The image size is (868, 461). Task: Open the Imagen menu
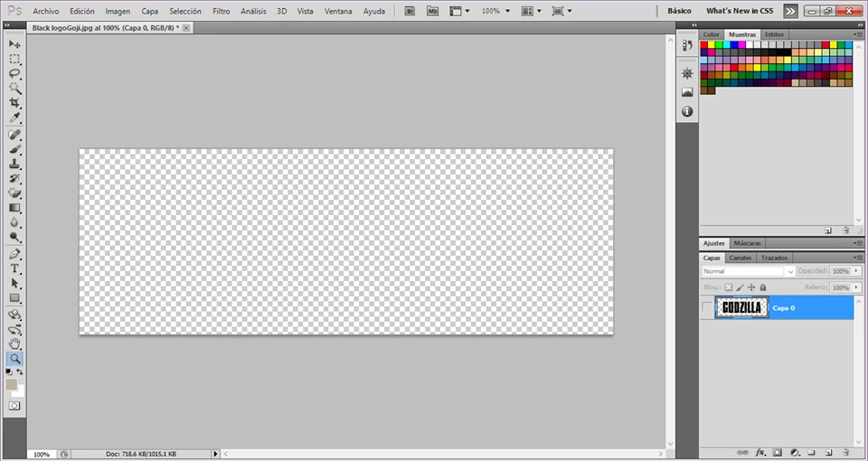[118, 11]
